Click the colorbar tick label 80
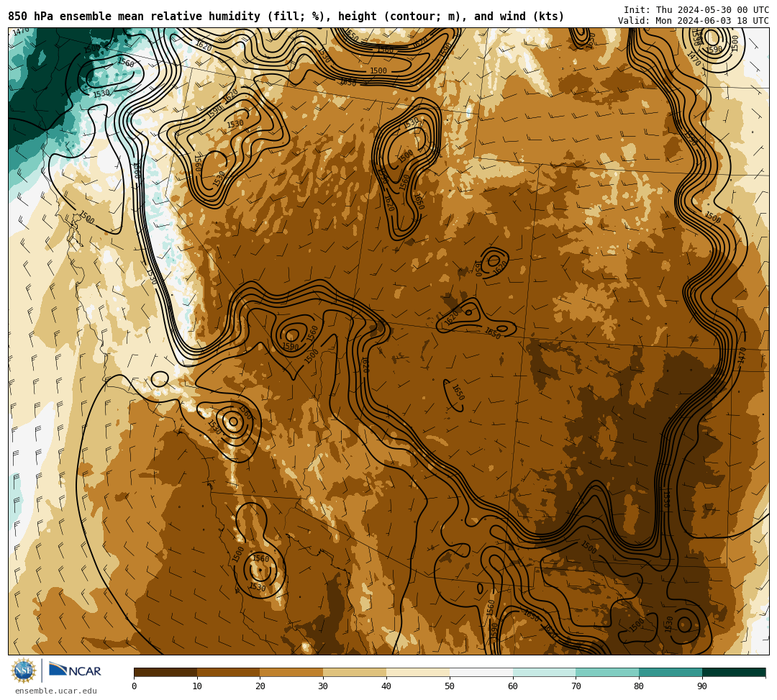Viewport: 777px width, 700px height. (639, 686)
